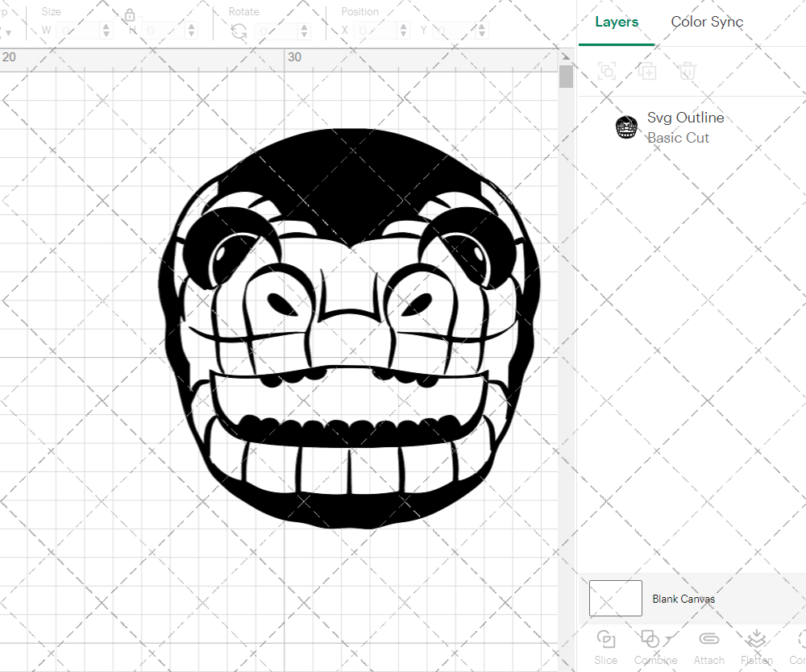Click the Blank Canvas label
Viewport: 806px width, 672px height.
pos(683,599)
